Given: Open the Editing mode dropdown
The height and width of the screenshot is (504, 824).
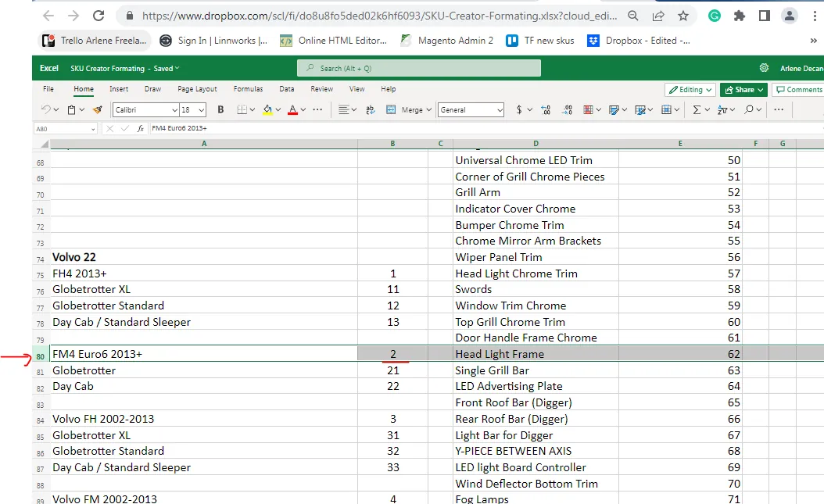Looking at the screenshot, I should click(690, 90).
